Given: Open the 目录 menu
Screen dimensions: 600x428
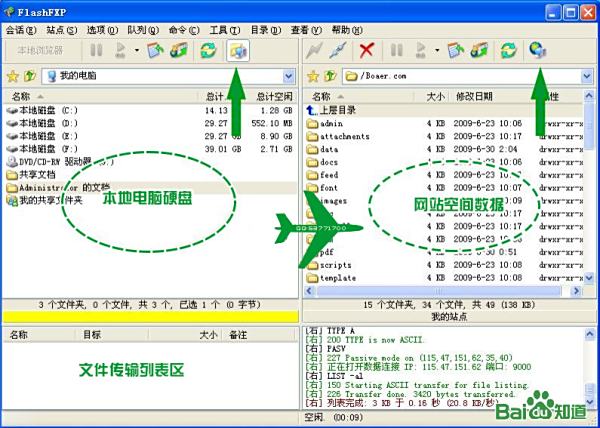Looking at the screenshot, I should pyautogui.click(x=266, y=30).
